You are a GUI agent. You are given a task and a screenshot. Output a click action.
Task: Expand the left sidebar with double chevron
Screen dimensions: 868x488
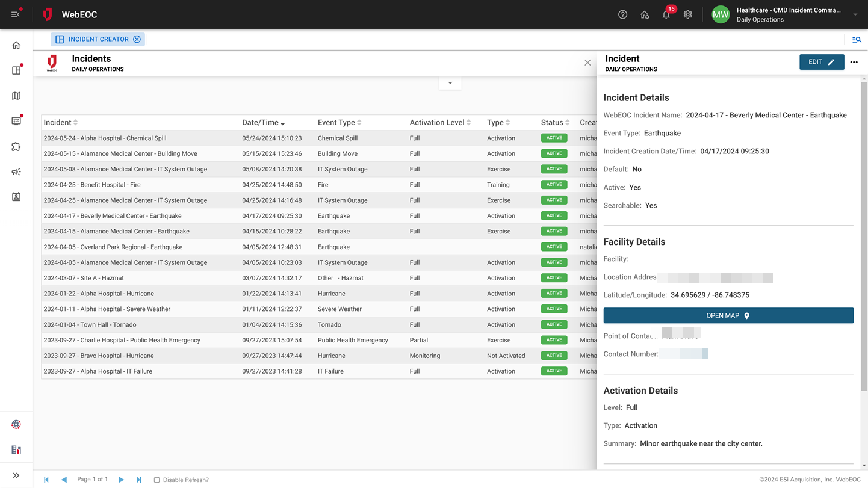[16, 475]
